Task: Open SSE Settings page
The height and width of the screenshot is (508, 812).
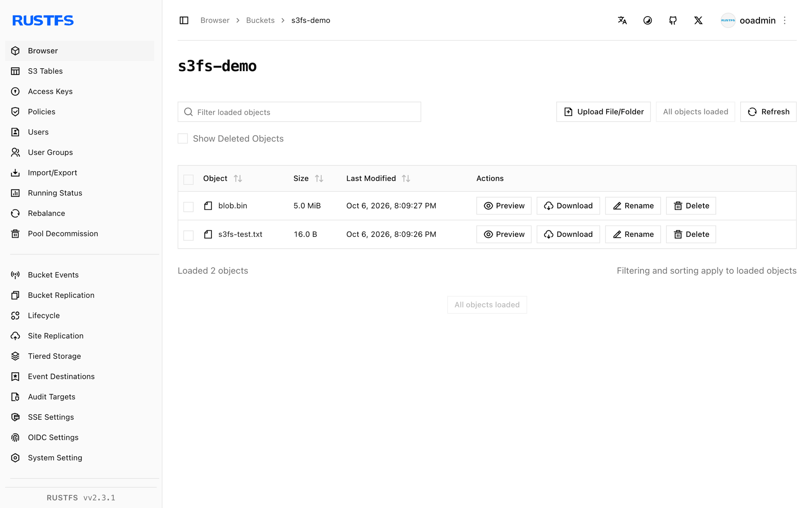Action: (x=80, y=417)
